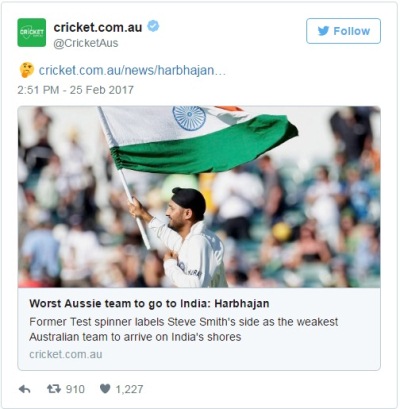The height and width of the screenshot is (409, 400).
Task: Click the green Cricket Australia avatar logo
Action: [x=32, y=32]
